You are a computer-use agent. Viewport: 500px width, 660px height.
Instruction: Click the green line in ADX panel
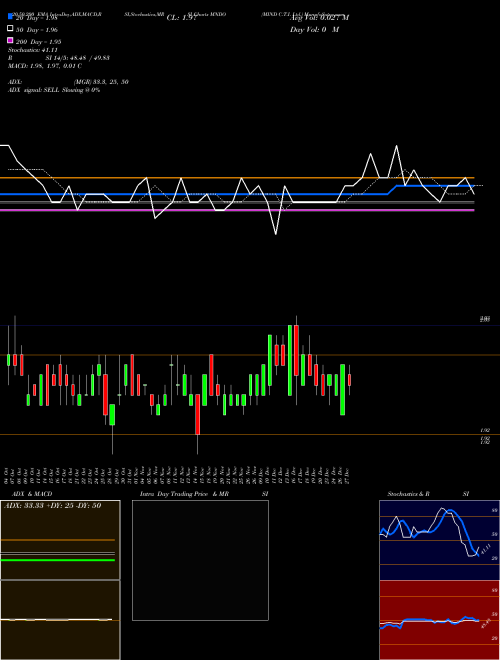tap(58, 560)
